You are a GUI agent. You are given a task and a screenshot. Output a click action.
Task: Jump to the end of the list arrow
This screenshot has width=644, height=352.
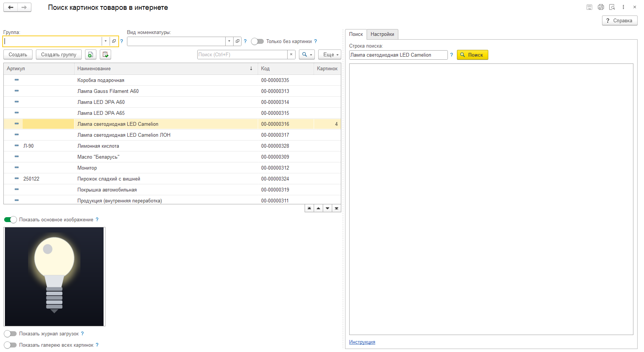pyautogui.click(x=336, y=208)
